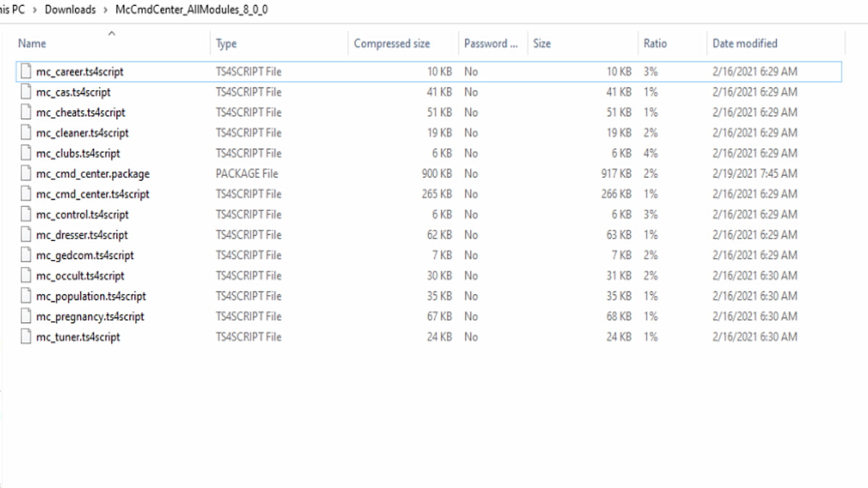The width and height of the screenshot is (868, 488).
Task: Sort by Compressed size column header
Action: tap(391, 43)
